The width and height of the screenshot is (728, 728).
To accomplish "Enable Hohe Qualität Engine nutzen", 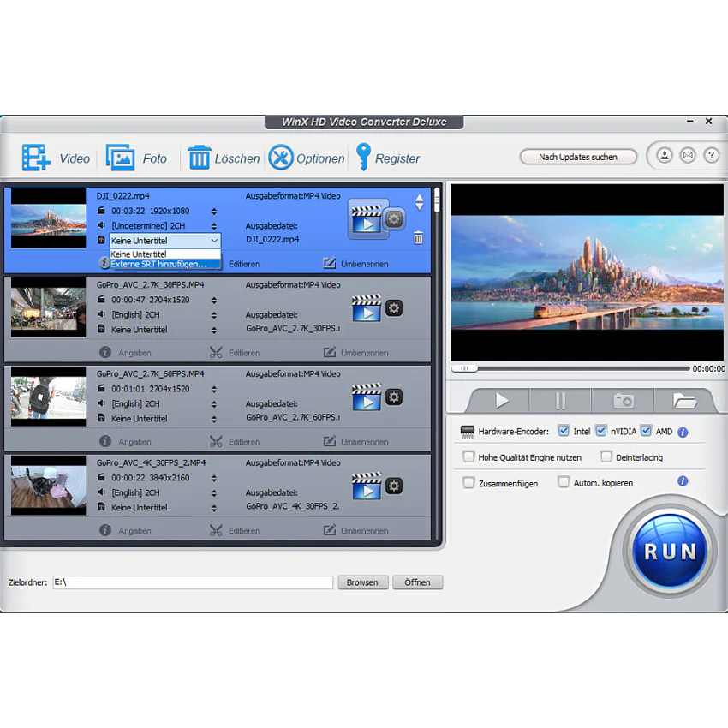I will pos(468,456).
